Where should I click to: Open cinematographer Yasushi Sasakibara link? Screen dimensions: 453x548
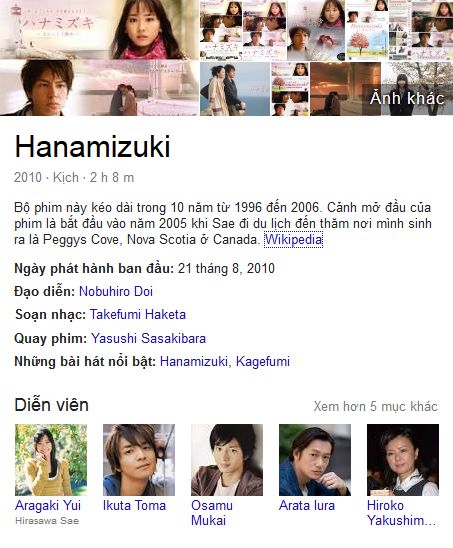pyautogui.click(x=149, y=338)
